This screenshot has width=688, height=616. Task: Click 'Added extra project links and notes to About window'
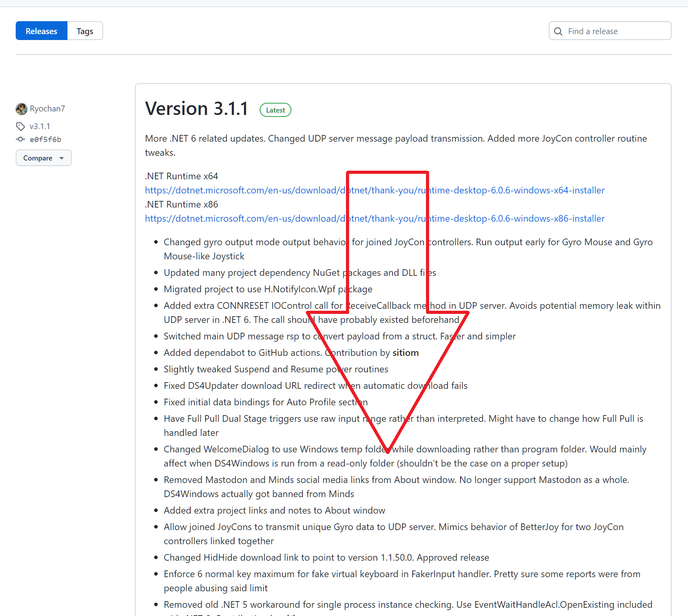click(x=275, y=510)
